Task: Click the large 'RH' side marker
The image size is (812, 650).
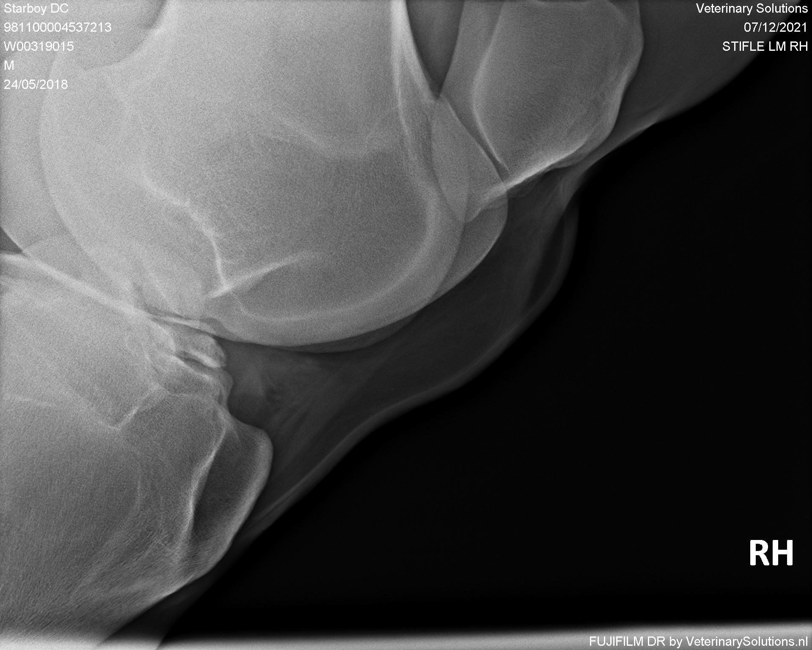Action: 771,553
